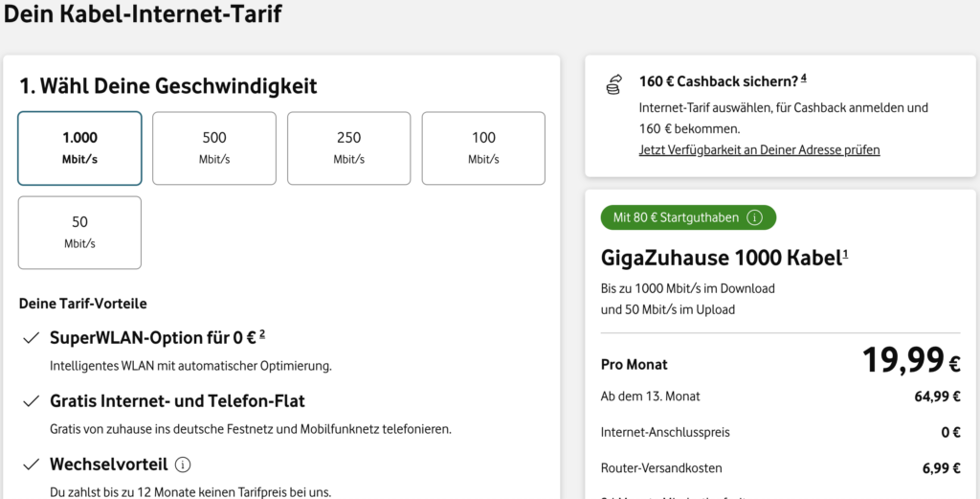980x499 pixels.
Task: Click the cashback coins icon
Action: (x=613, y=85)
